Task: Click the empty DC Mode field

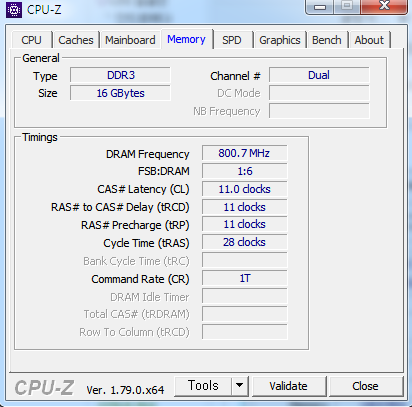Action: [319, 93]
